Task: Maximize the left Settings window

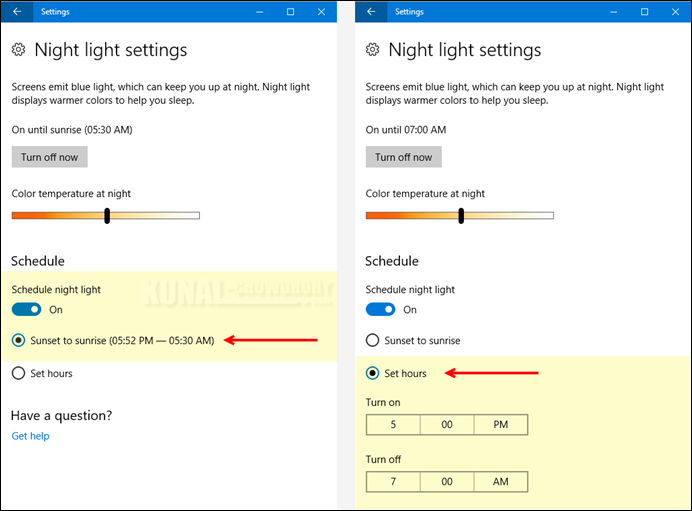Action: point(290,11)
